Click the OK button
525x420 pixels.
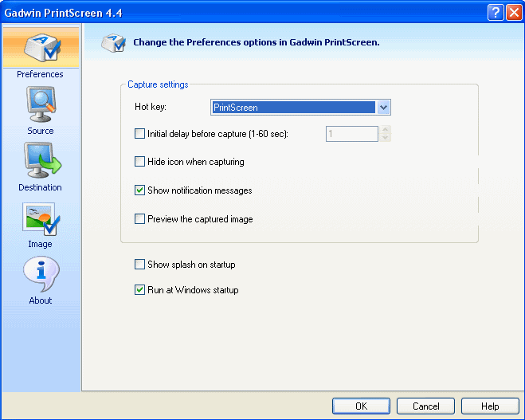(x=361, y=406)
